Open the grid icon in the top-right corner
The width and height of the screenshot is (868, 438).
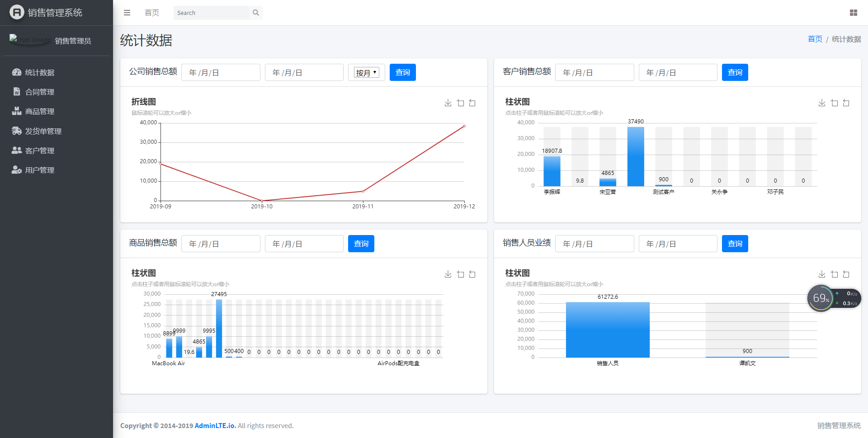(x=853, y=13)
